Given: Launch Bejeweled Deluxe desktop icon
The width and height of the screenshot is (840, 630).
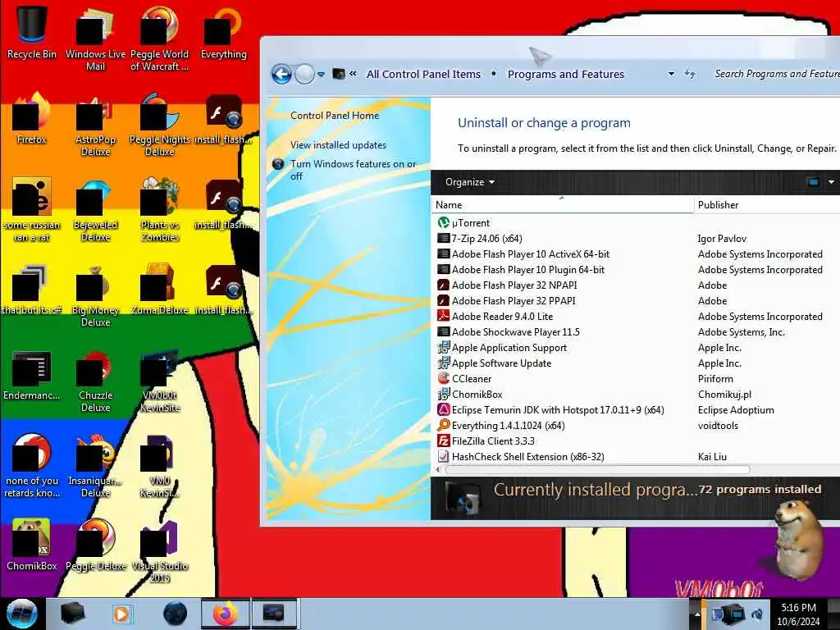Looking at the screenshot, I should point(95,210).
